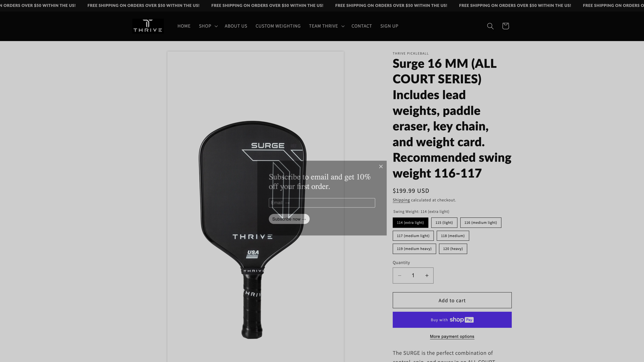Click the Thrive logo to return home
644x362 pixels.
(x=147, y=26)
